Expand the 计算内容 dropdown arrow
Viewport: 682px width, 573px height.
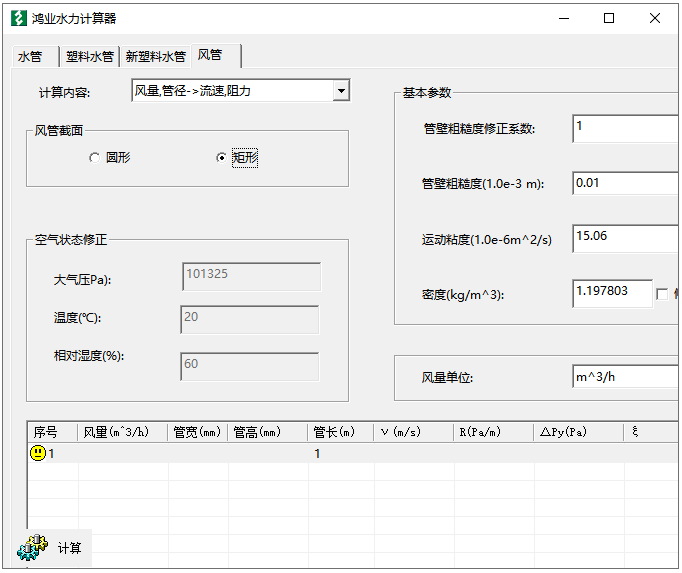341,91
